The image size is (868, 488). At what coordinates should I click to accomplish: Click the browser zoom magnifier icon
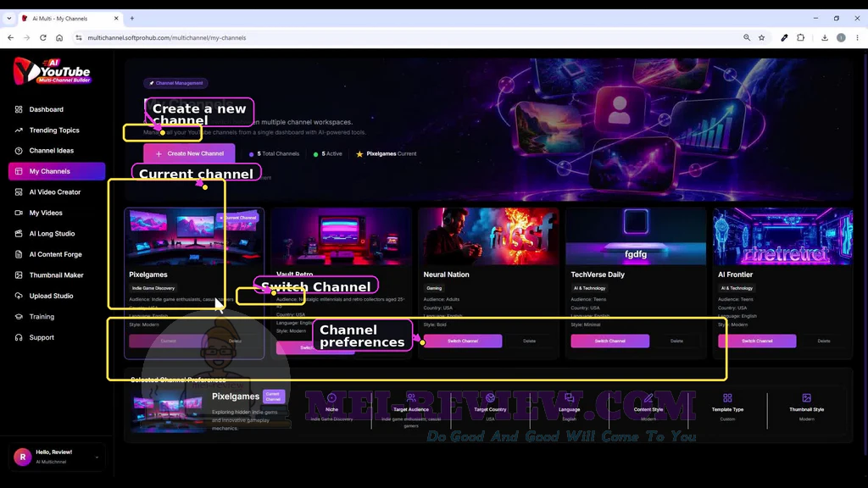[747, 37]
